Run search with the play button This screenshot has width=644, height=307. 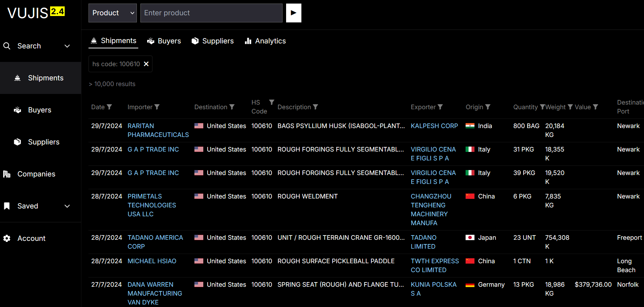pos(294,13)
